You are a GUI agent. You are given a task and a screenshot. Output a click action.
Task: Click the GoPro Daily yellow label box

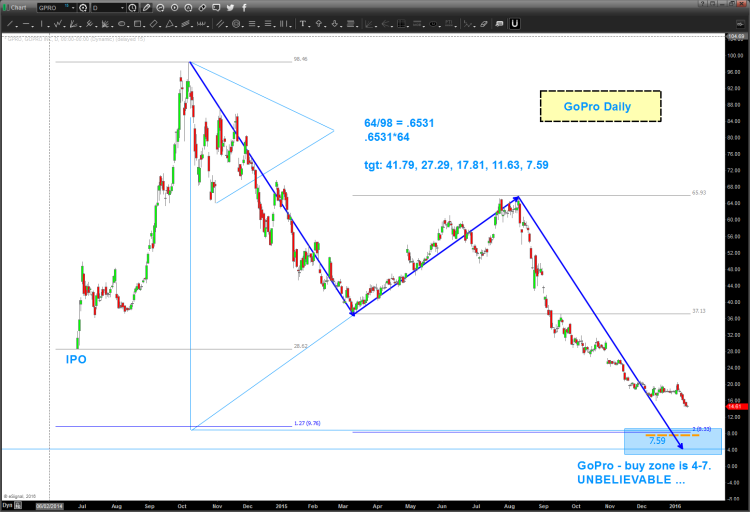pyautogui.click(x=600, y=106)
